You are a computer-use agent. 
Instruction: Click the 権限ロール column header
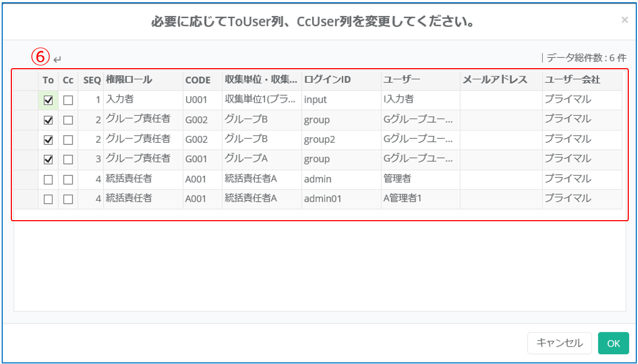(x=129, y=80)
